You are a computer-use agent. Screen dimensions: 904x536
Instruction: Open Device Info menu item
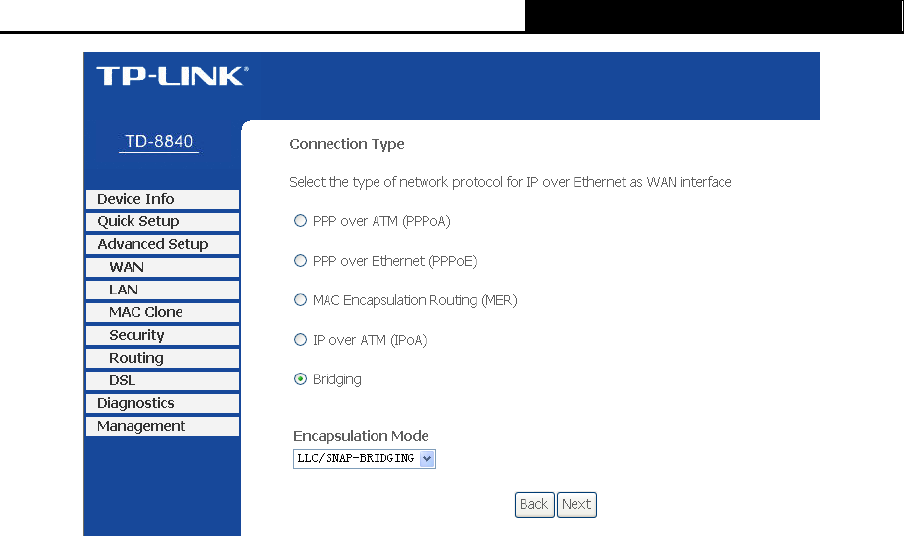coord(162,199)
